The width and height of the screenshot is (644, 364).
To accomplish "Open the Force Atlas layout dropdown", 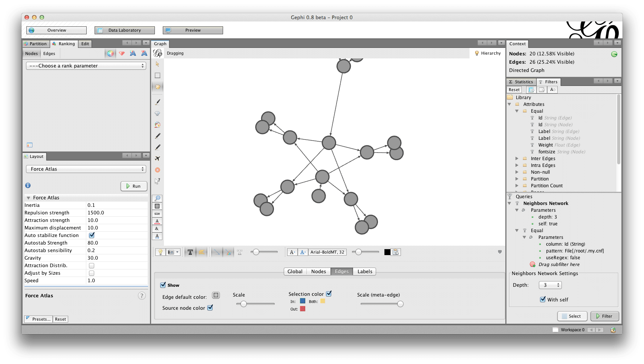I will 86,169.
